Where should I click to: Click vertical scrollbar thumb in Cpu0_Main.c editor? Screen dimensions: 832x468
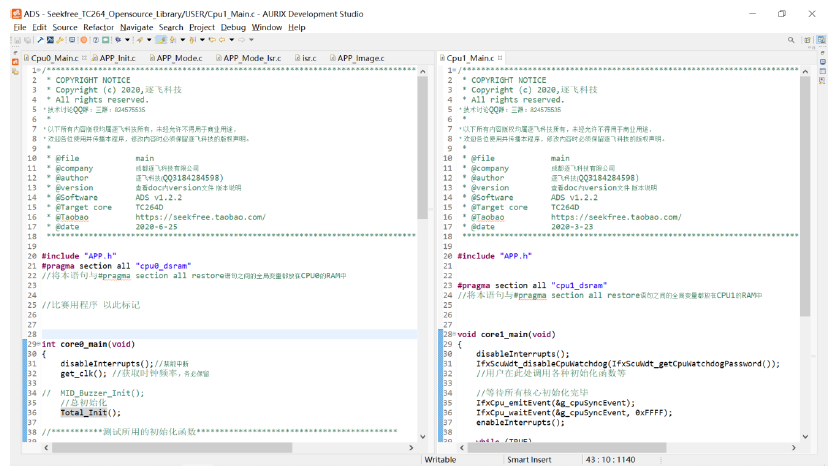coord(422,147)
